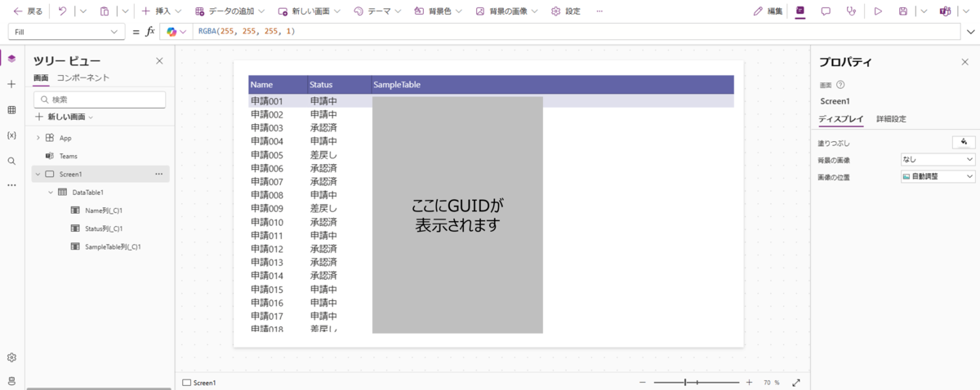
Task: Select the Tree view layers icon in left rail
Action: point(11,58)
